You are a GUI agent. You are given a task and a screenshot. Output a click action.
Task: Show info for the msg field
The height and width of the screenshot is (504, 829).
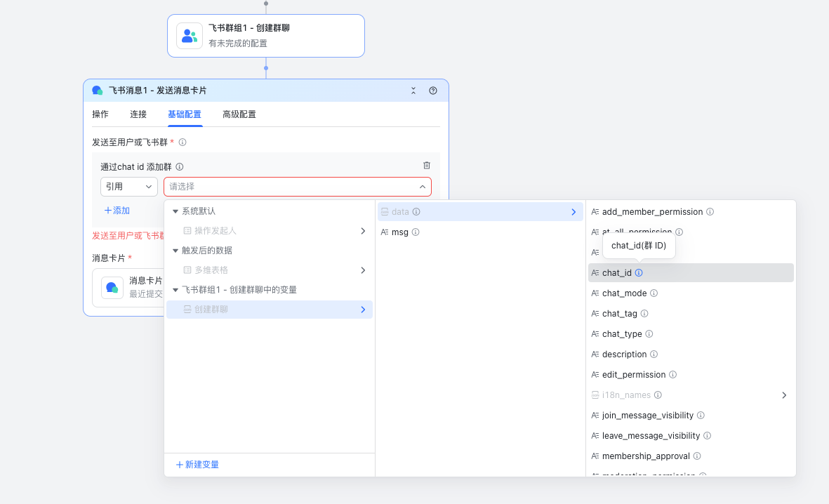coord(416,232)
